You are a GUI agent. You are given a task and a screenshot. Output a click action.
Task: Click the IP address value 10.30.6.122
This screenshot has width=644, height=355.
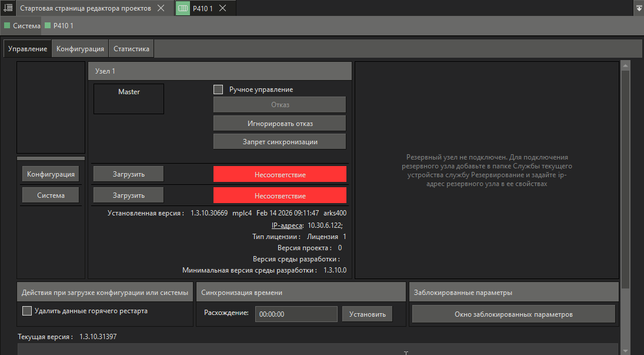[x=325, y=225]
